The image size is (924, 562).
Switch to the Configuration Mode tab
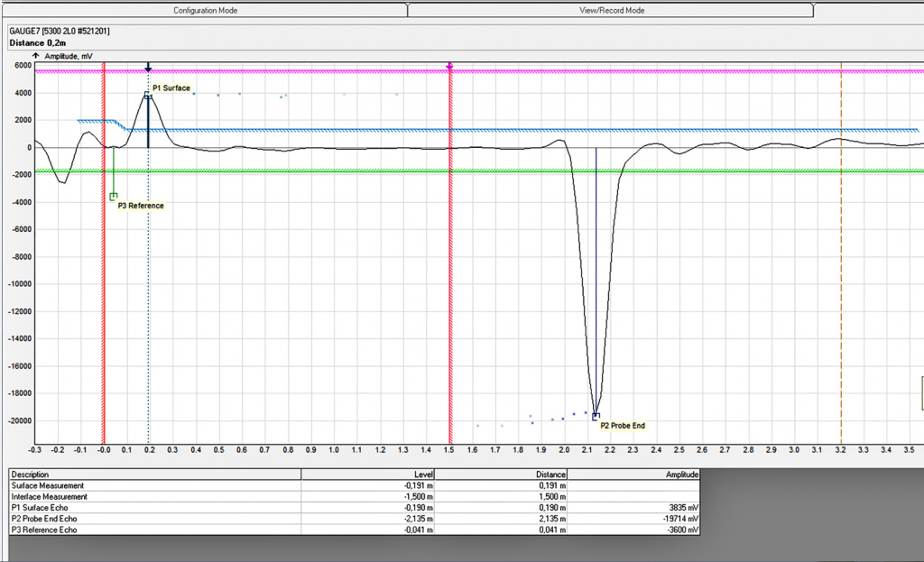[205, 11]
